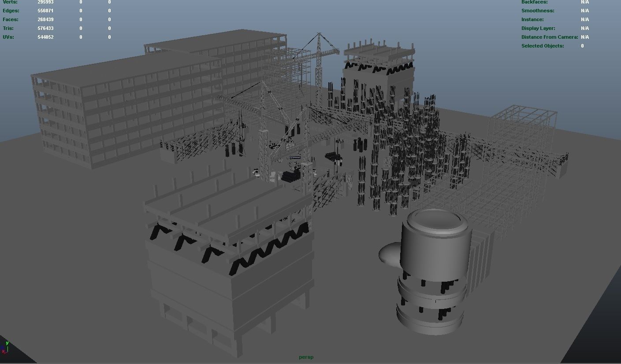Click the Tris: heads-up label
Image resolution: width=621 pixels, height=364 pixels.
click(x=8, y=28)
